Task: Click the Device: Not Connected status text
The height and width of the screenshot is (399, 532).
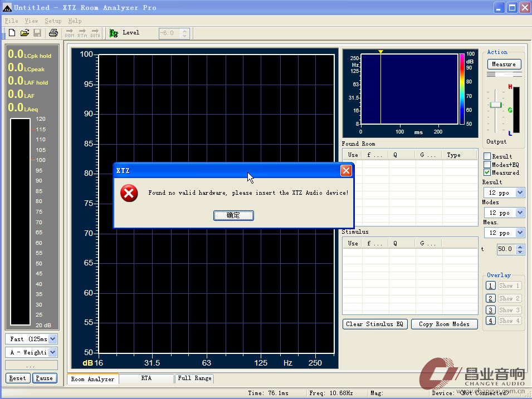Action: 470,393
